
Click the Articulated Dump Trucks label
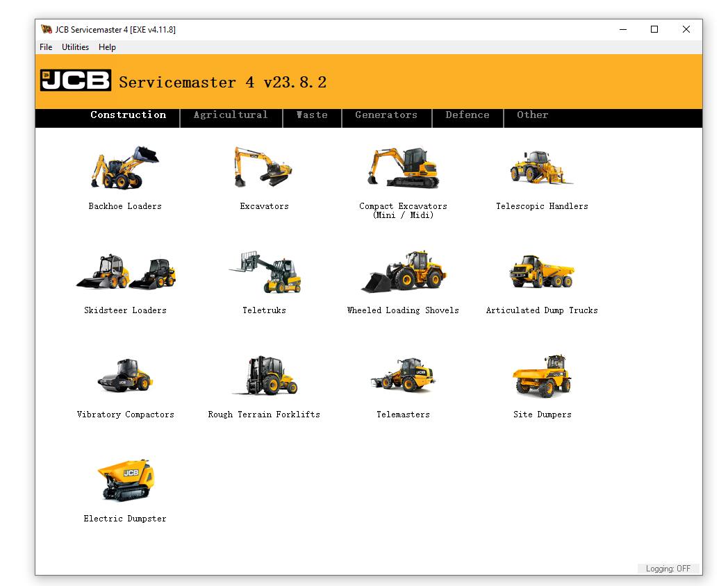(x=542, y=310)
